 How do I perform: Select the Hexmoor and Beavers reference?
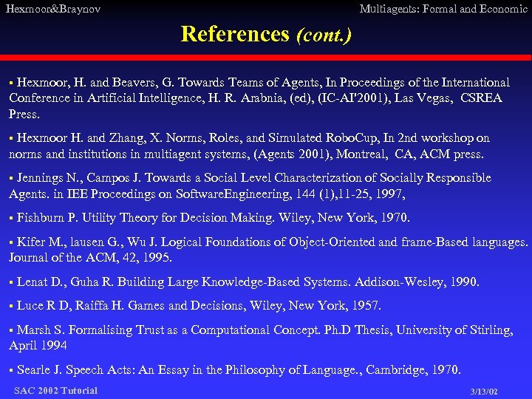[259, 98]
